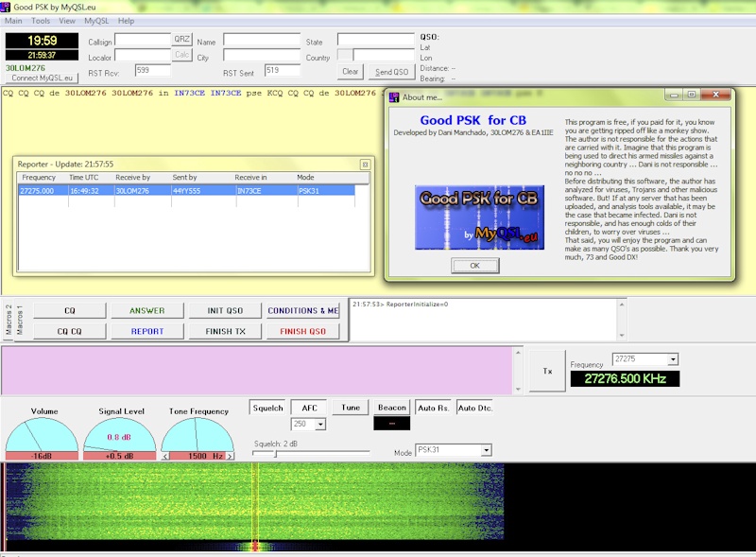Send the REPORT macro
The height and width of the screenshot is (557, 756).
(147, 331)
